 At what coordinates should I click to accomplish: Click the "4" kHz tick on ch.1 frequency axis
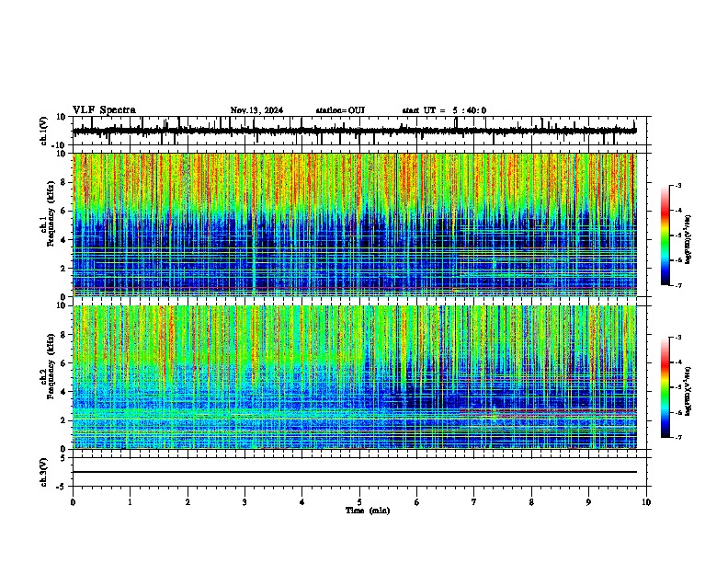pyautogui.click(x=63, y=240)
